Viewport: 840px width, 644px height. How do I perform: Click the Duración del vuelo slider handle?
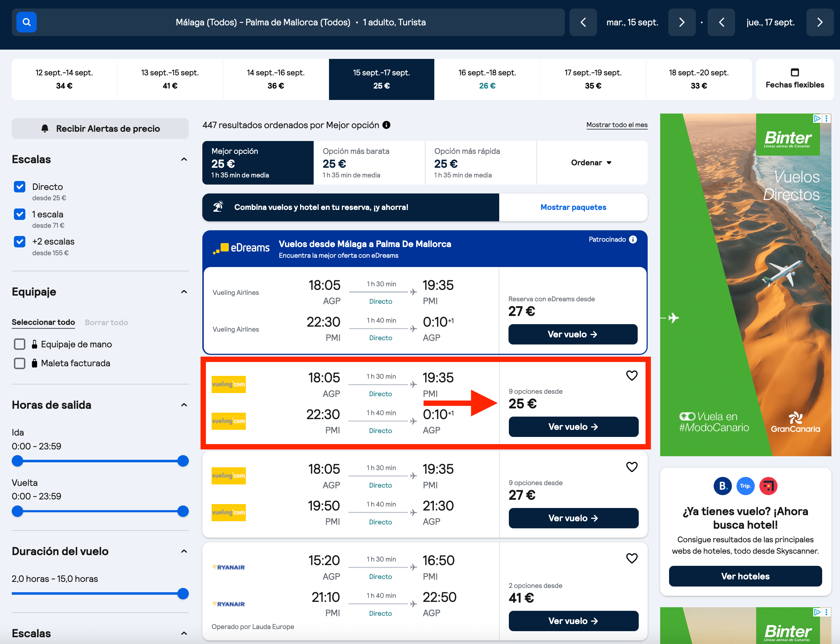183,594
